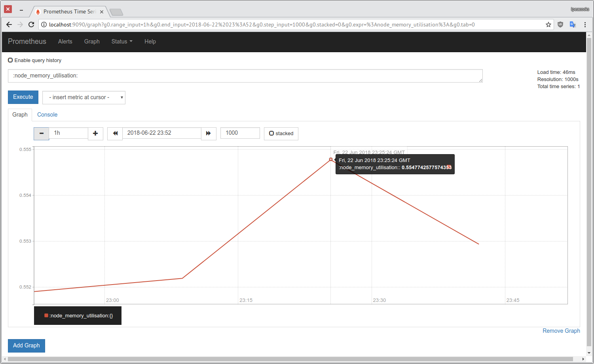Open the Google Translate extension icon

(573, 25)
